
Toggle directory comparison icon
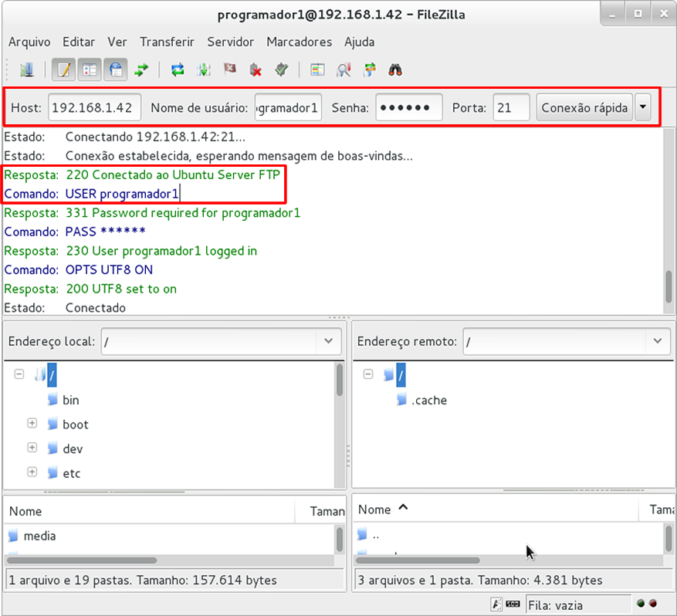coord(344,69)
